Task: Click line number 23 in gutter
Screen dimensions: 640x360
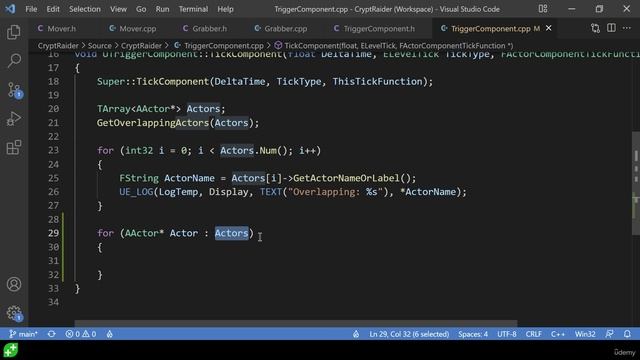Action: pos(53,150)
